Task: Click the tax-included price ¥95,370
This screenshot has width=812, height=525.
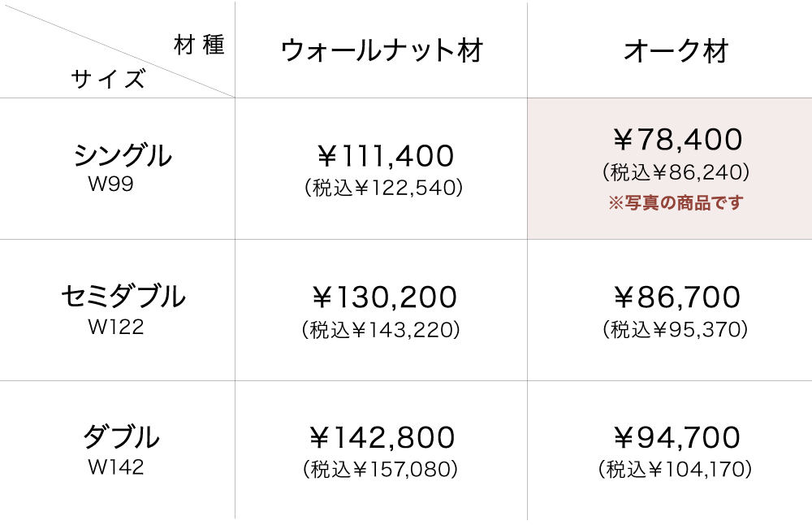Action: pyautogui.click(x=676, y=330)
